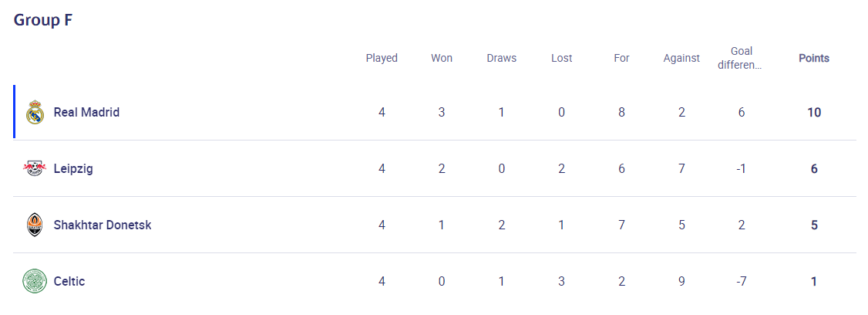Select the Shakhtar Donetsk team name
This screenshot has width=868, height=315.
tap(103, 225)
